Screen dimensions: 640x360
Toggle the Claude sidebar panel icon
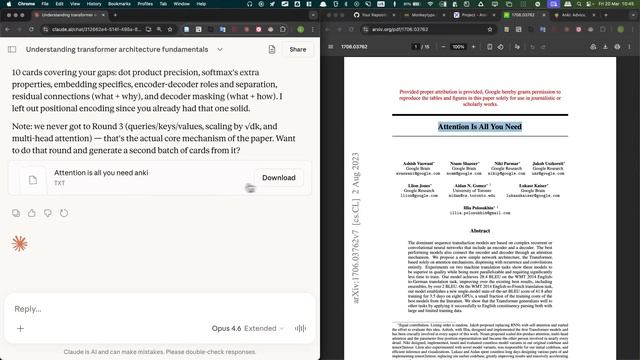tap(12, 49)
